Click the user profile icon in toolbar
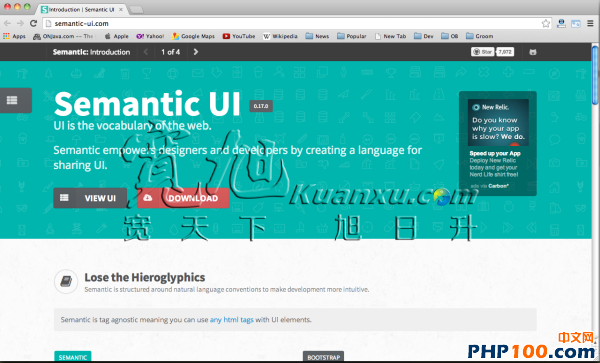Viewport: 600px width, 363px height. click(x=561, y=23)
